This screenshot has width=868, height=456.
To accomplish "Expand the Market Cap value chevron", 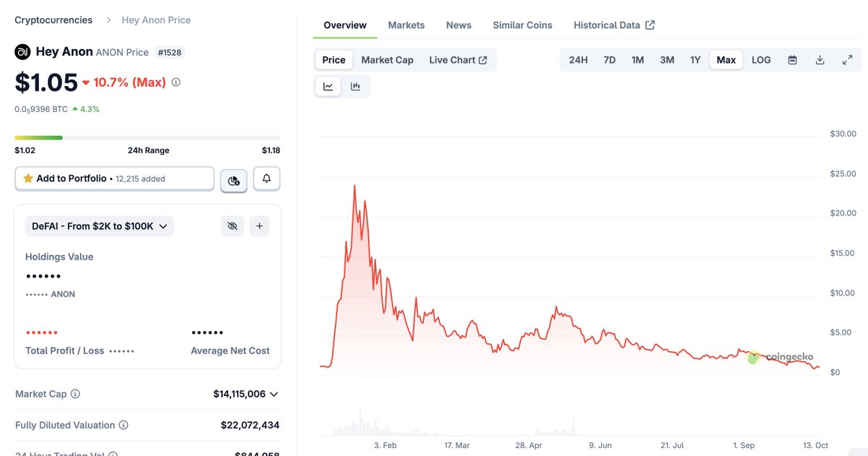I will point(273,394).
